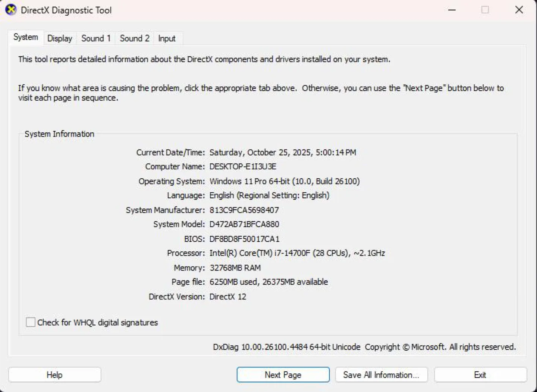Click the Intel Core i7-14700F processor value
537x392 pixels.
[x=297, y=253]
